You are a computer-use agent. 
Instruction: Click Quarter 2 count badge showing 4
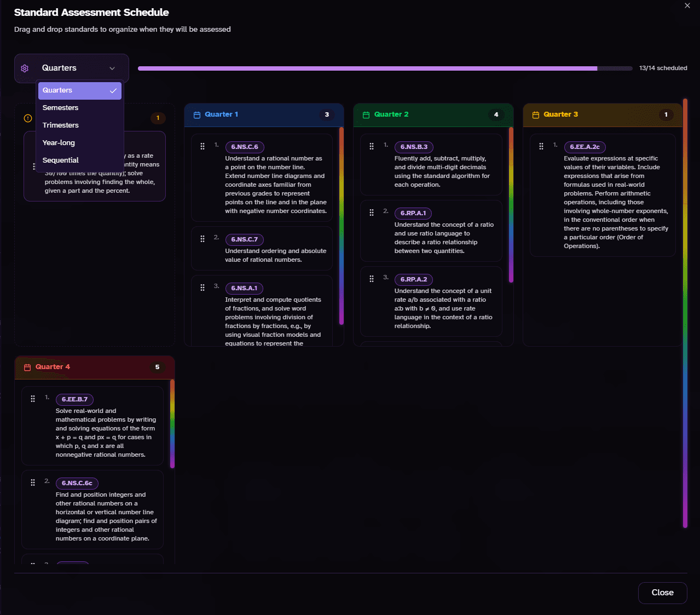(x=496, y=115)
